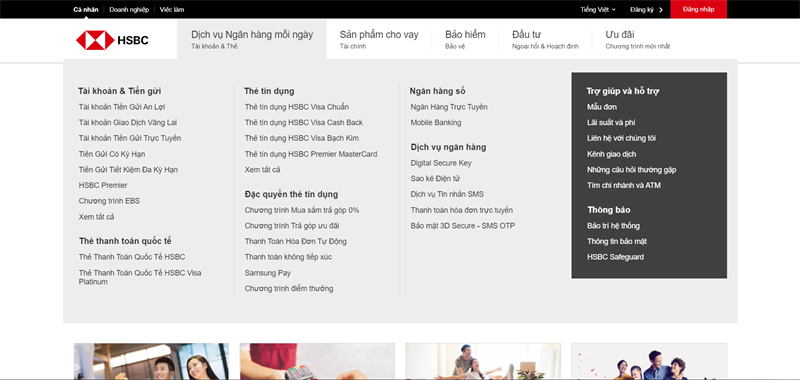Click Bảo trì hệ thống link
Image resolution: width=800 pixels, height=380 pixels.
tap(613, 226)
